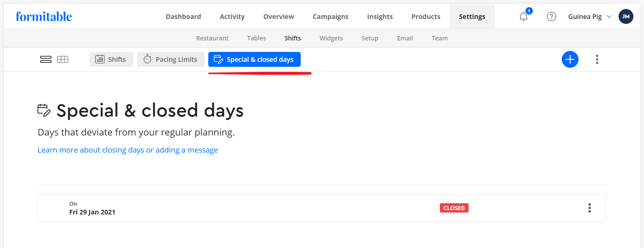Switch to grid view layout
644x248 pixels.
pyautogui.click(x=63, y=59)
